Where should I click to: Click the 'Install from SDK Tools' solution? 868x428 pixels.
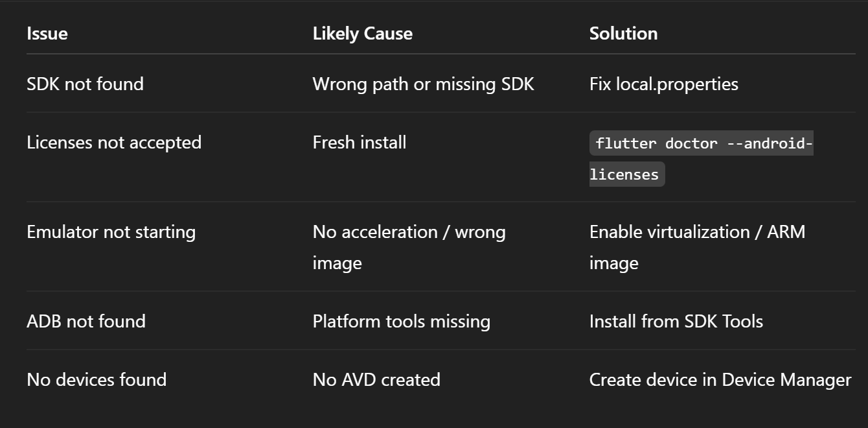(676, 321)
